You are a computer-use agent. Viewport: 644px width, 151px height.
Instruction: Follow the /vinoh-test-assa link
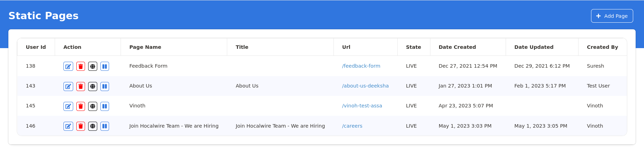pos(362,106)
